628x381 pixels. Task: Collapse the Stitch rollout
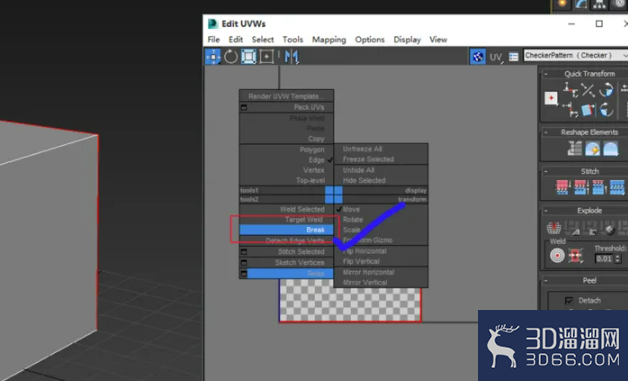545,171
